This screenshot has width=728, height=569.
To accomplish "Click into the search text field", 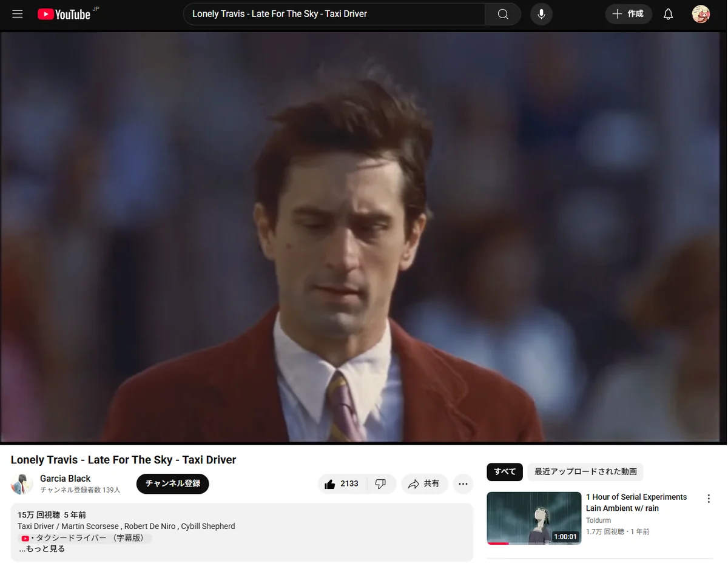I will click(334, 14).
